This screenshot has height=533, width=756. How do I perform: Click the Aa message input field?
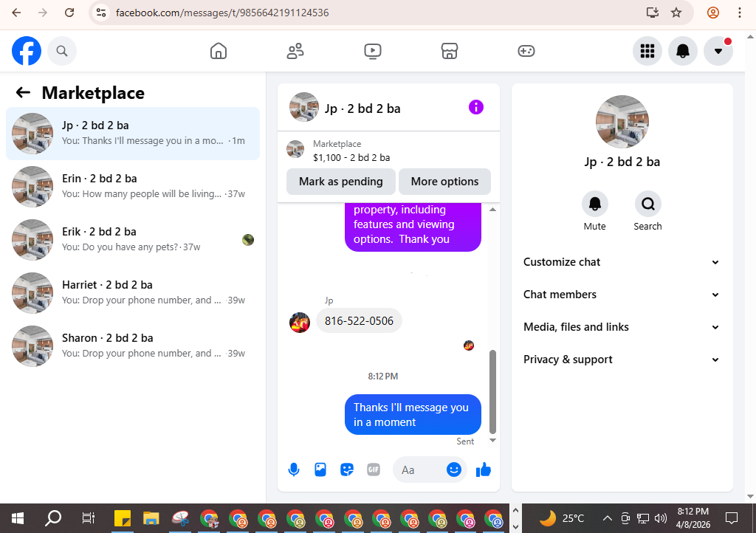point(419,470)
